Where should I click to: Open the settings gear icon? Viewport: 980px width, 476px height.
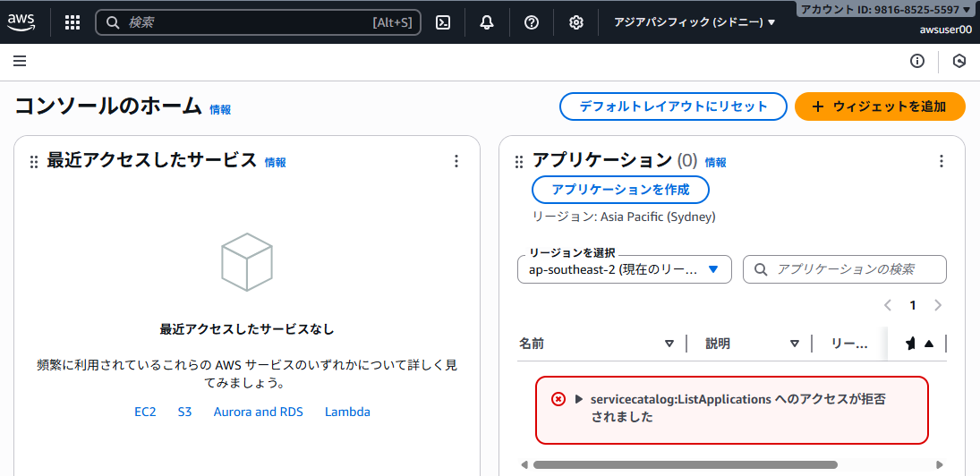pyautogui.click(x=576, y=22)
